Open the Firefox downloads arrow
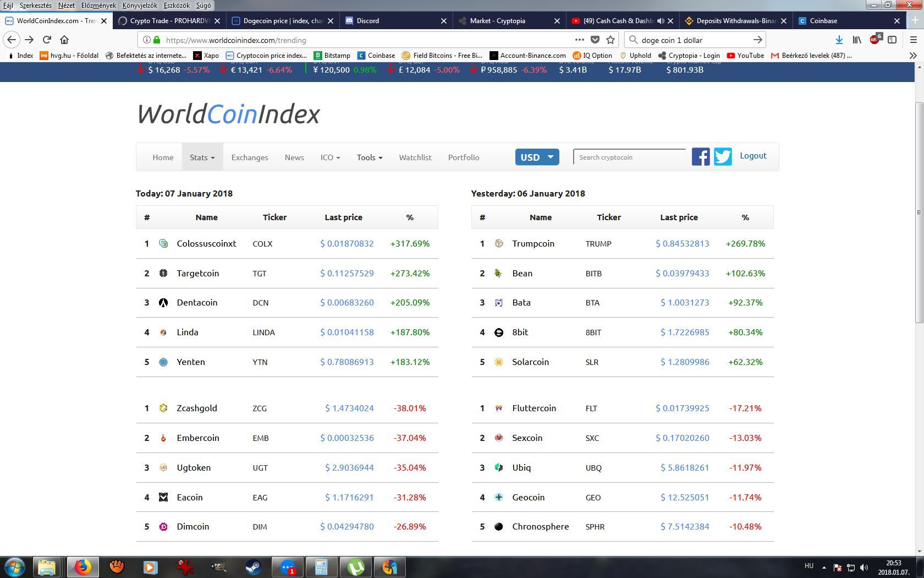Image resolution: width=924 pixels, height=578 pixels. pos(839,40)
